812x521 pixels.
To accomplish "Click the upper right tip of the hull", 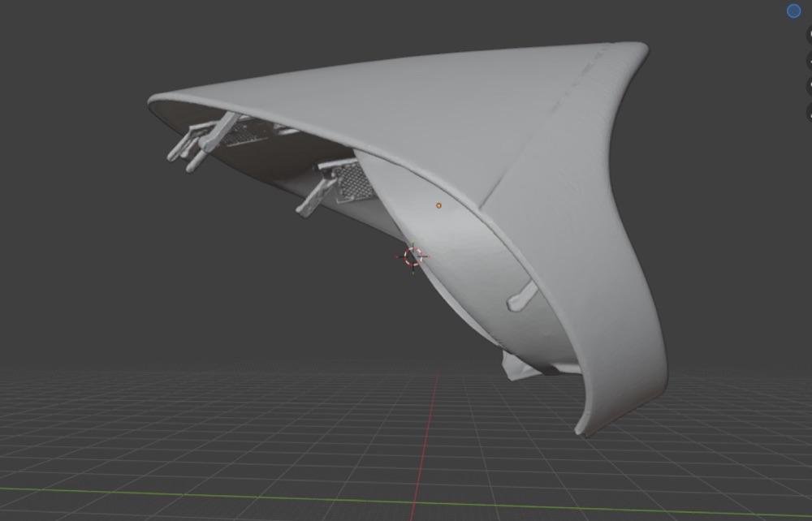I will [x=638, y=50].
